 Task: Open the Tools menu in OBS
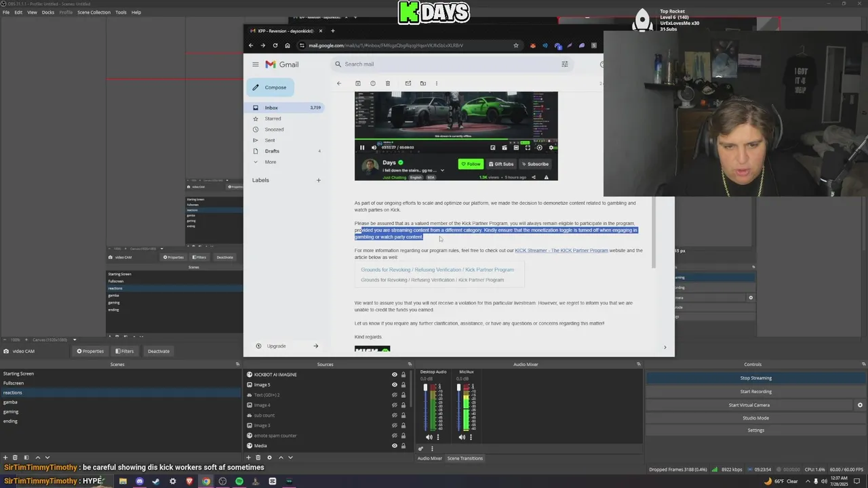(x=121, y=12)
